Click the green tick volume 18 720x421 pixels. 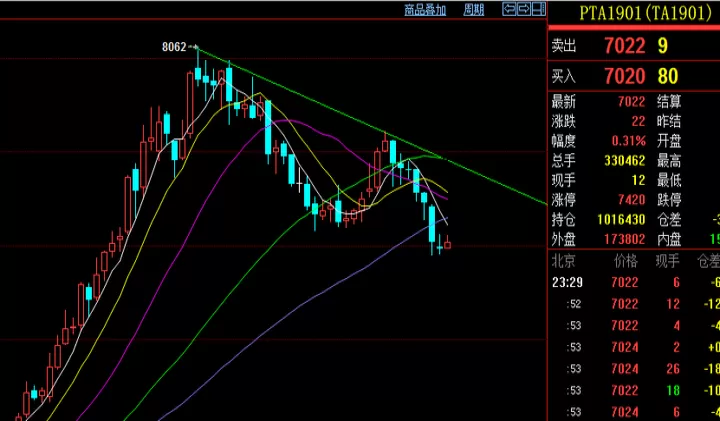[x=673, y=390]
